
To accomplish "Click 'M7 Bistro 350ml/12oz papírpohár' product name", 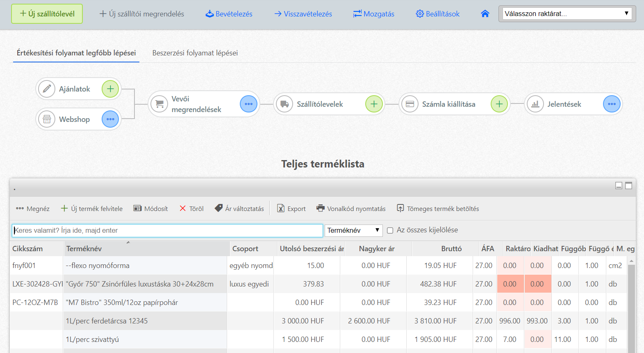I will coord(122,303).
